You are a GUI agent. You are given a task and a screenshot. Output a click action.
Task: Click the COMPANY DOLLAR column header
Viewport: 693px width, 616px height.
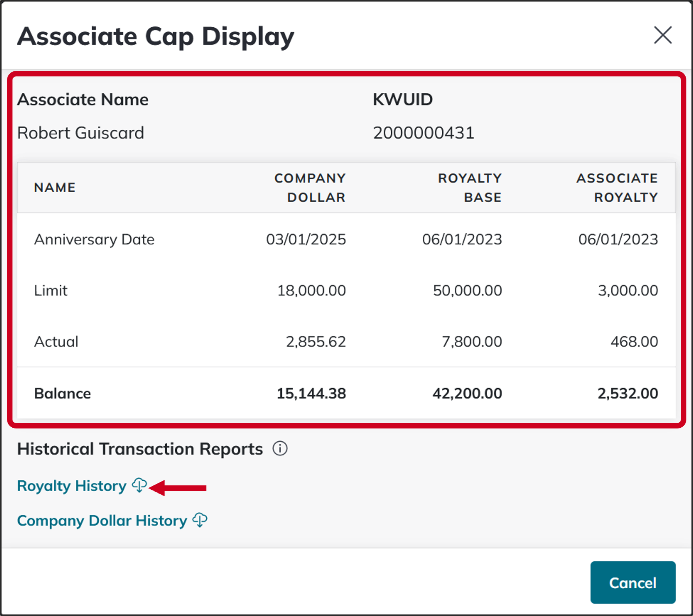coord(310,187)
